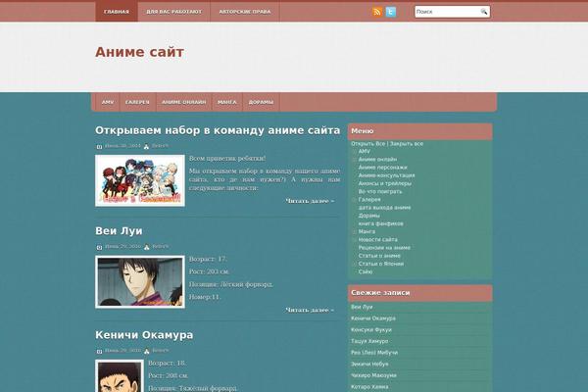Expand AMV node in sidebar menu

click(354, 152)
